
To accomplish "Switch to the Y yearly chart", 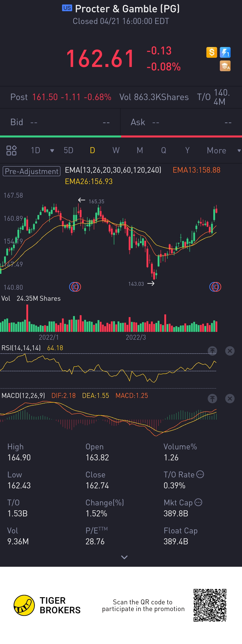I will [187, 150].
